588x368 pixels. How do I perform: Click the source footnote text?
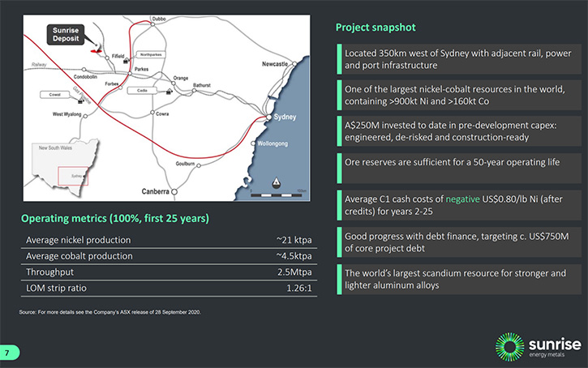(109, 312)
